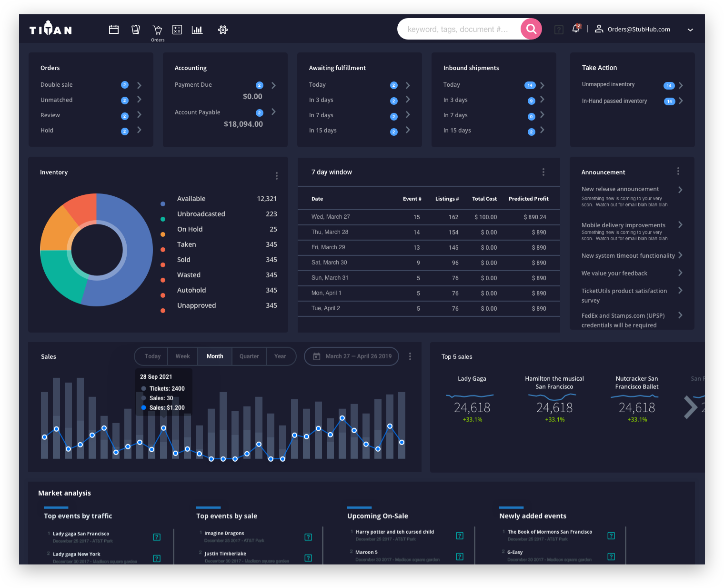Viewport: 724px width, 588px height.
Task: Show next Top 5 sales items
Action: click(x=691, y=407)
